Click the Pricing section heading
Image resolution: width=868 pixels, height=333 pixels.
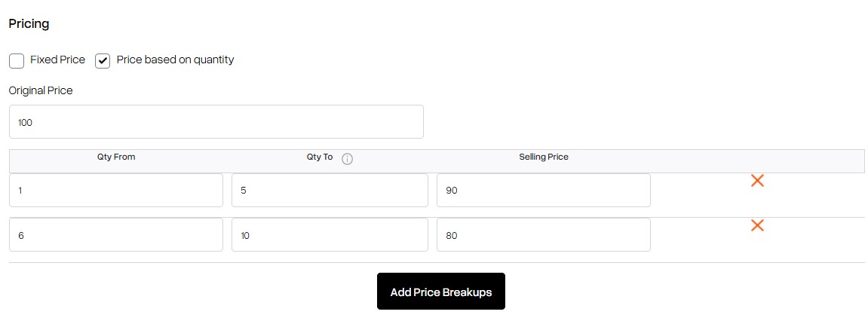click(x=29, y=24)
